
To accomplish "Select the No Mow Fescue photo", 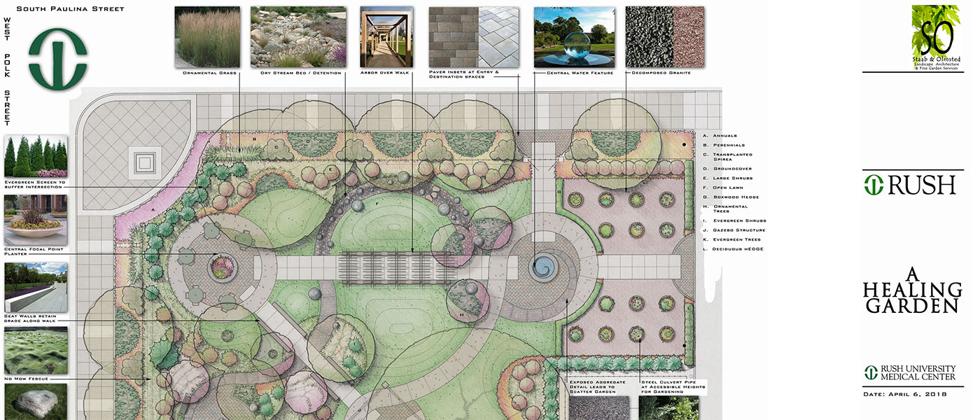I will 36,350.
